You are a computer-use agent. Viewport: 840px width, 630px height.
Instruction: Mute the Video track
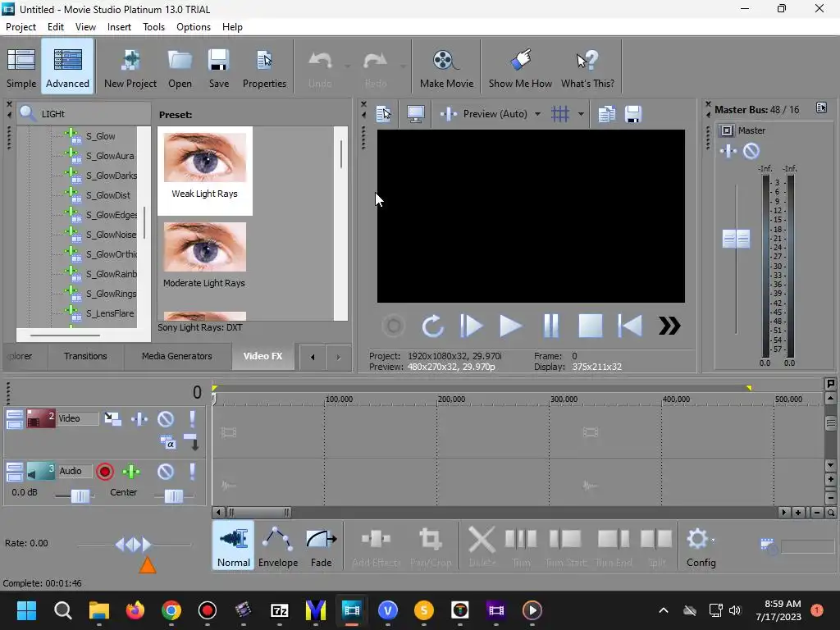click(x=166, y=418)
